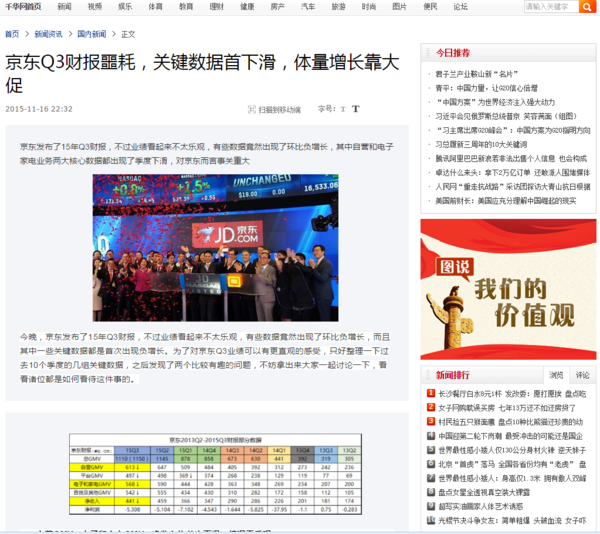The height and width of the screenshot is (534, 600).
Task: Click the orange search button icon
Action: tap(587, 6)
